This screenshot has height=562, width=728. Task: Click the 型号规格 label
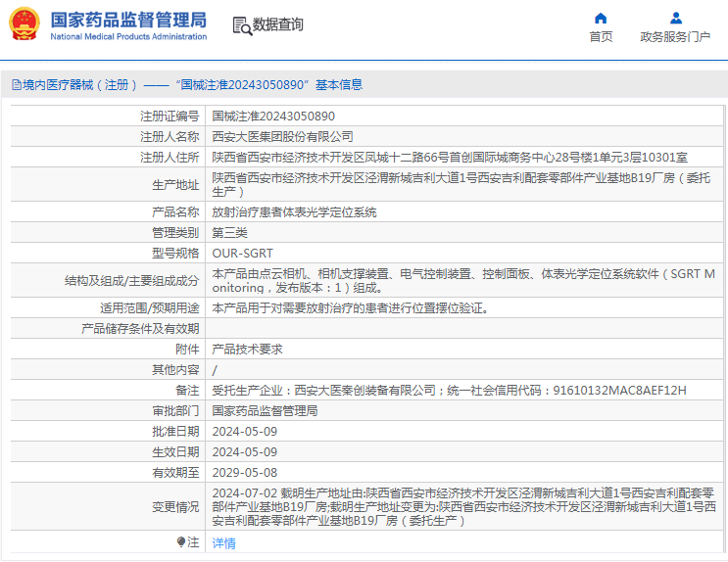pos(175,254)
